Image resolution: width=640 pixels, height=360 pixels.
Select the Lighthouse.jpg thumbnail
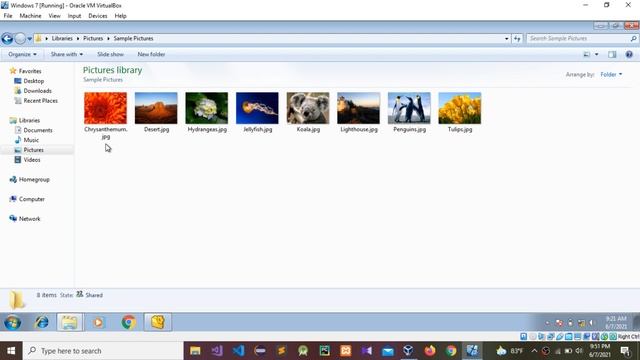[x=358, y=108]
